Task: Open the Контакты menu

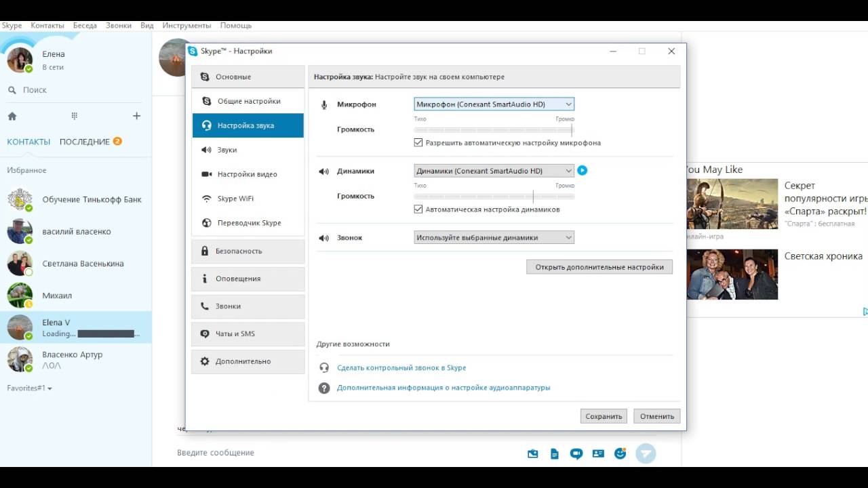Action: click(x=47, y=25)
